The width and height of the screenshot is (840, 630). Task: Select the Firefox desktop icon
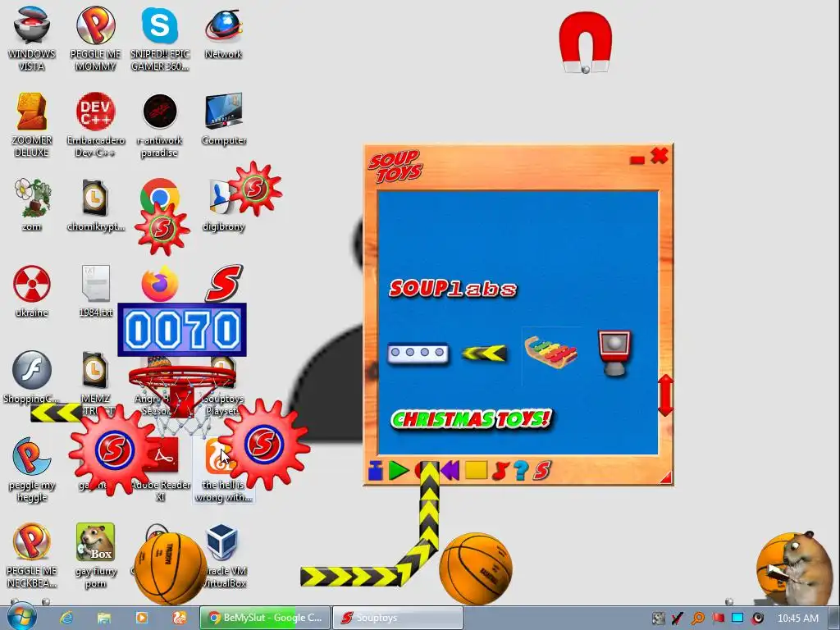pyautogui.click(x=160, y=285)
